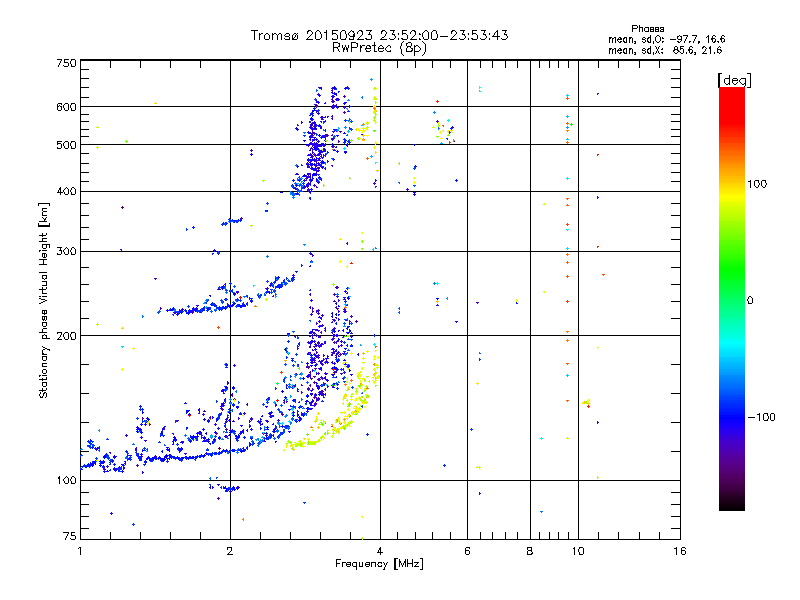Click the 'Stationary phase Virtual Height [km]' axis label
The image size is (800, 600).
coord(44,300)
